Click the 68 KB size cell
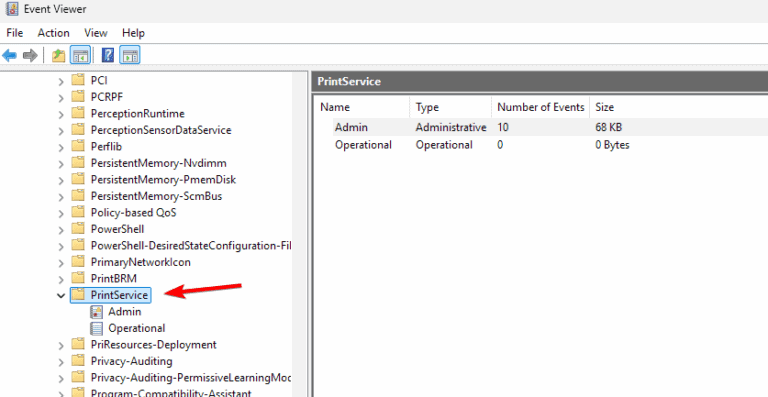Screen dimensions: 768x397 coord(608,127)
